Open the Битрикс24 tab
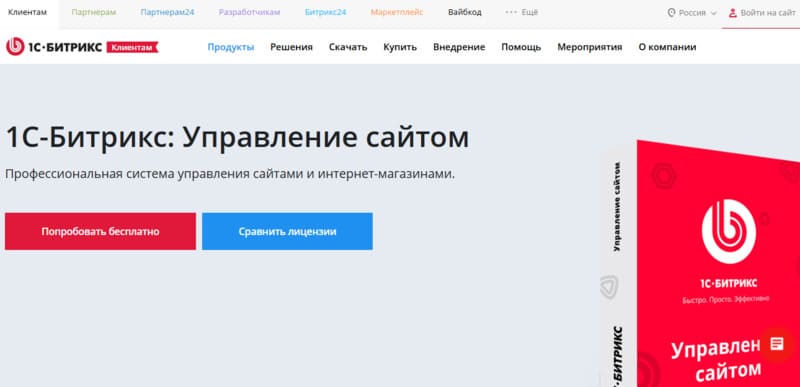The image size is (800, 387). (x=326, y=12)
